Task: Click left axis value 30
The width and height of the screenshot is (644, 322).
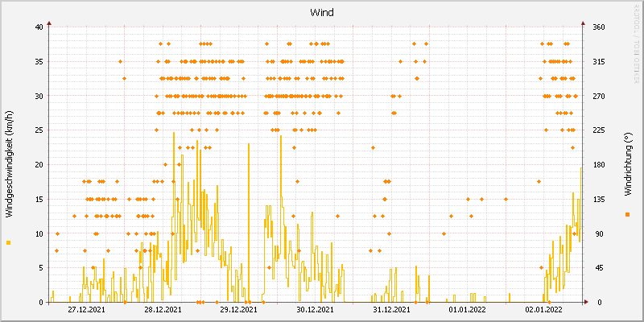Action: [39, 96]
